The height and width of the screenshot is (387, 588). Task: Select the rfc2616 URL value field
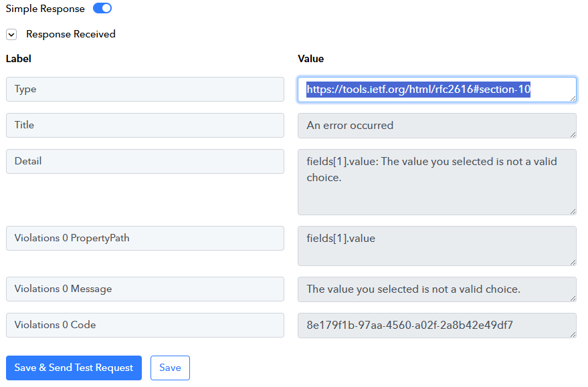[437, 90]
